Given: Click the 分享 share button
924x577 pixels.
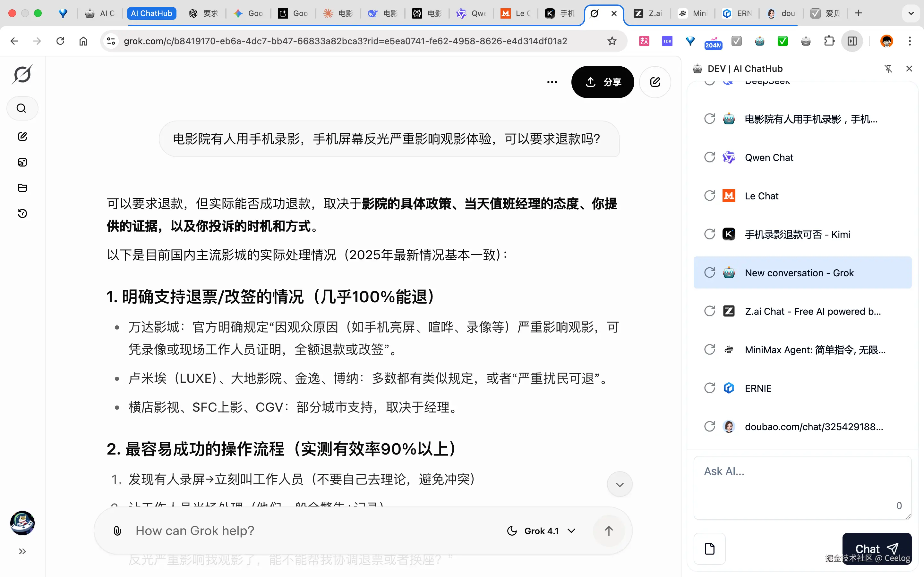Looking at the screenshot, I should 603,82.
